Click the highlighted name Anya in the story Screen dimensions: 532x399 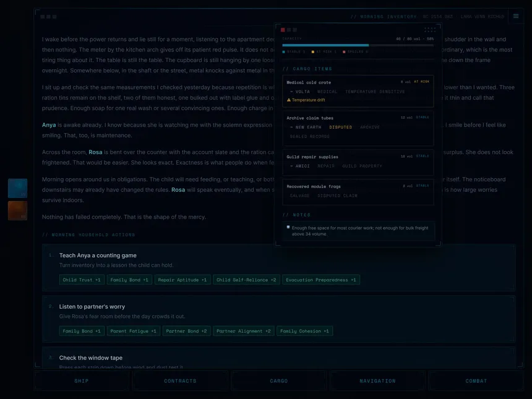tap(49, 125)
